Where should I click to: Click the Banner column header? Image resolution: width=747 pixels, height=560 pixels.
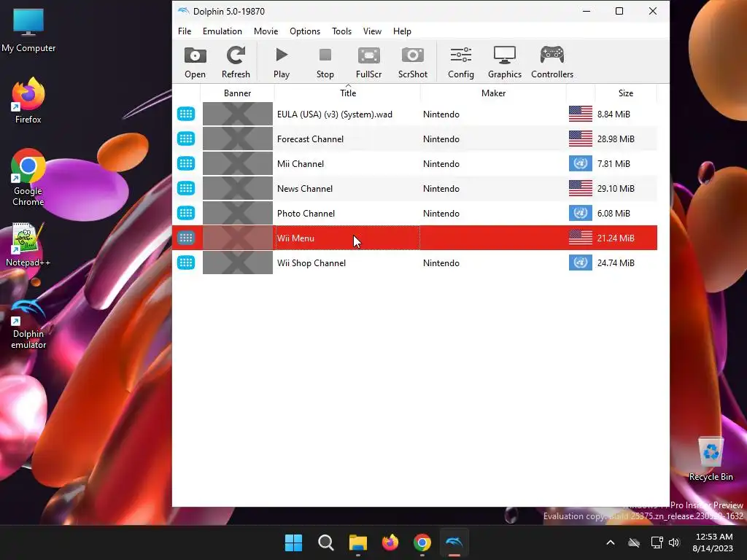click(237, 93)
